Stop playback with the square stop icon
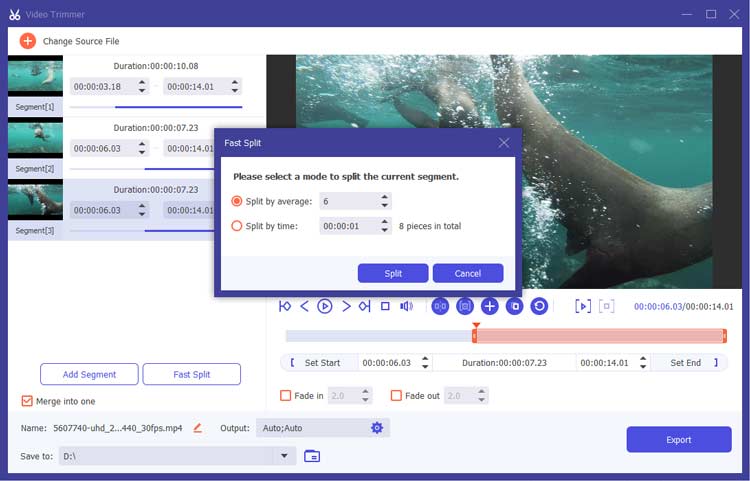Image resolution: width=750 pixels, height=481 pixels. tap(385, 306)
